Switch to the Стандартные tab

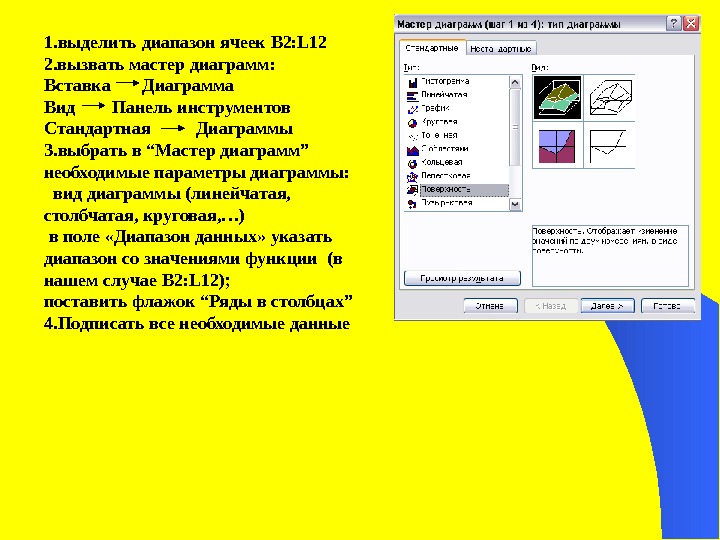[x=432, y=48]
